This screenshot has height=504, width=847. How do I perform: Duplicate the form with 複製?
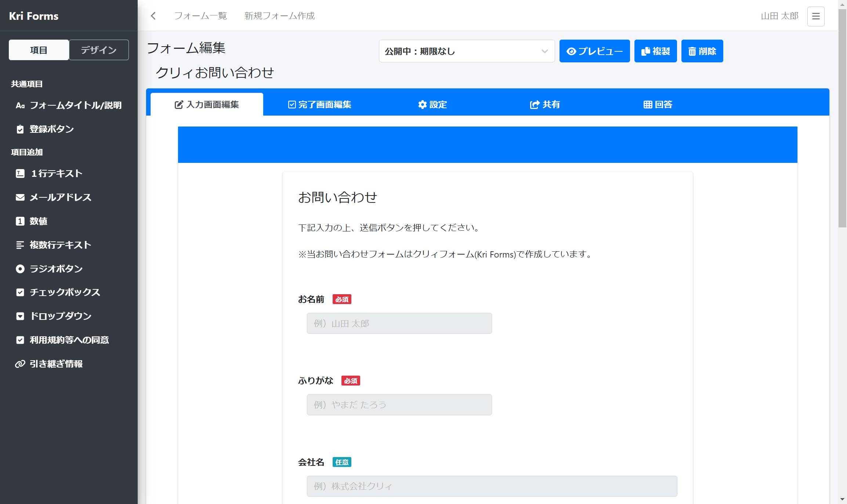655,51
